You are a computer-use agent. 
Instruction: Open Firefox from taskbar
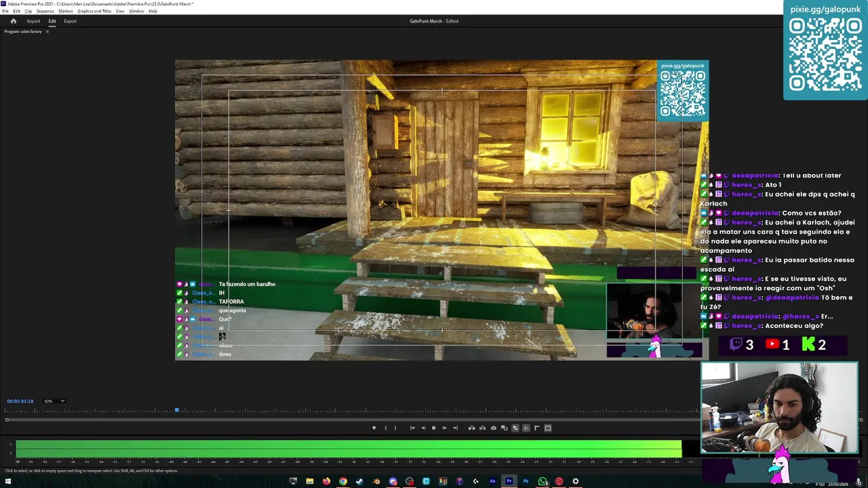coord(326,481)
